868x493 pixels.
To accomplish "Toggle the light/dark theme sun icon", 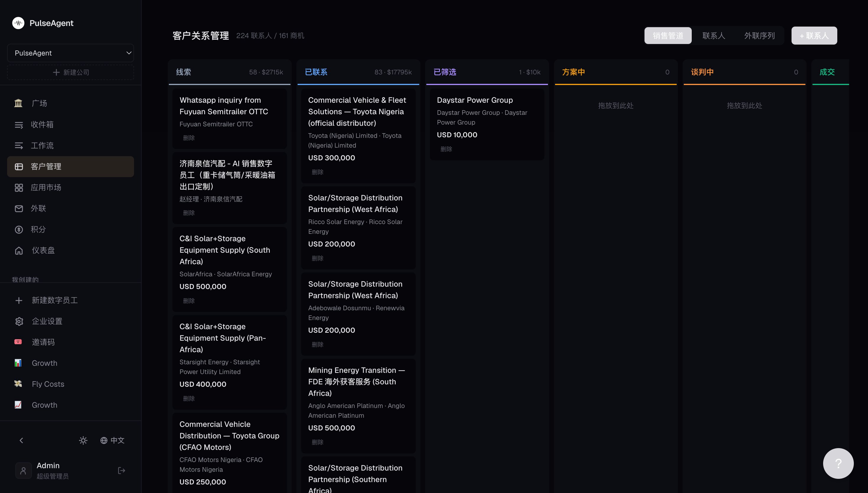I will pyautogui.click(x=83, y=440).
